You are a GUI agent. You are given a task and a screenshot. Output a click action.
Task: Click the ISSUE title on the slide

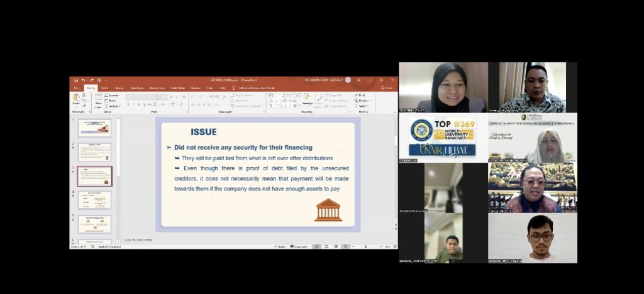click(203, 132)
